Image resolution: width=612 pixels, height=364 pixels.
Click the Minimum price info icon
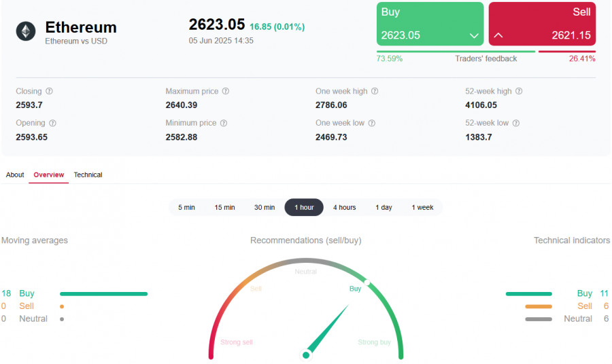[224, 123]
